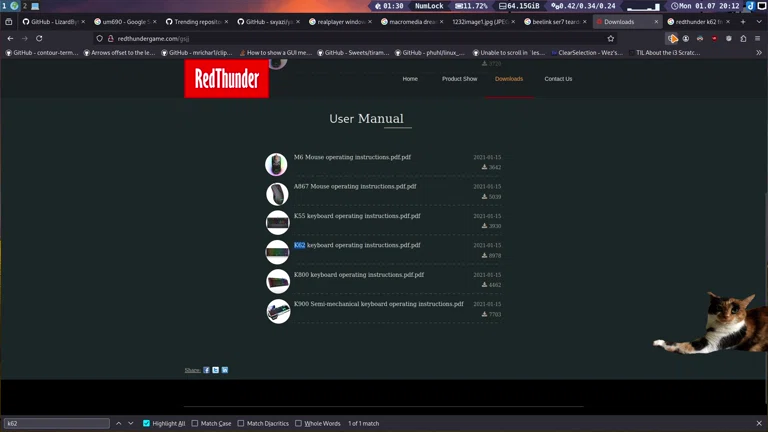768x432 pixels.
Task: Click the RedThunder logo
Action: point(226,79)
